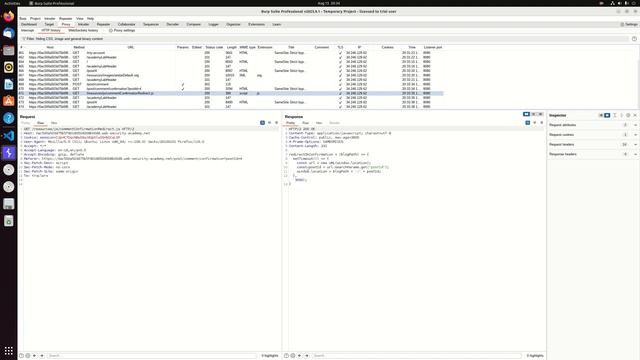Select the POST request row
Screen dimensions: 640x360
[x=231, y=84]
